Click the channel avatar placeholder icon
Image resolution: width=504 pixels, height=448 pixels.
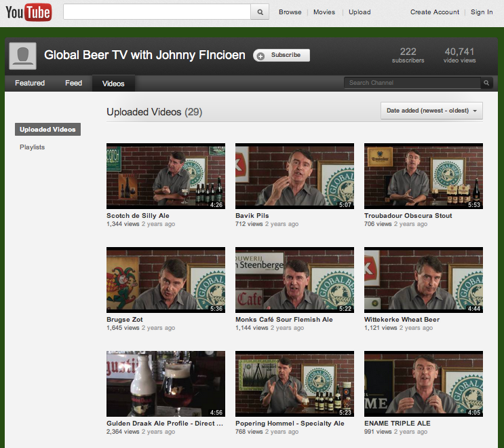point(22,56)
